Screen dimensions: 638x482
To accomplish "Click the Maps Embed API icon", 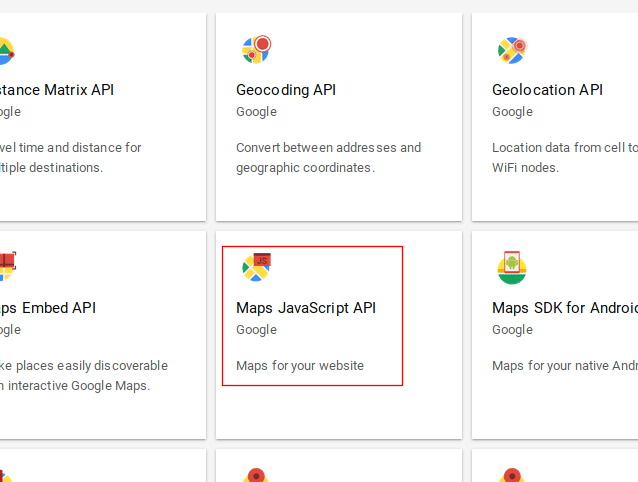I will click(x=8, y=266).
